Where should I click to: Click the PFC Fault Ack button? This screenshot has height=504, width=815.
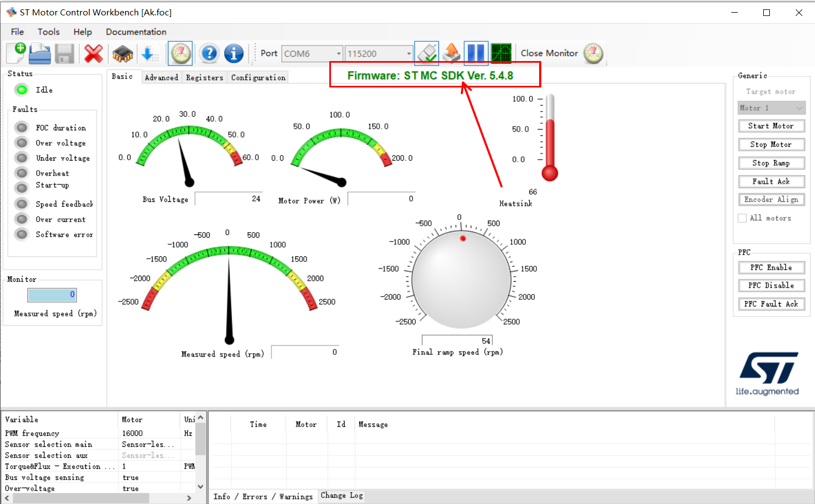(x=771, y=304)
